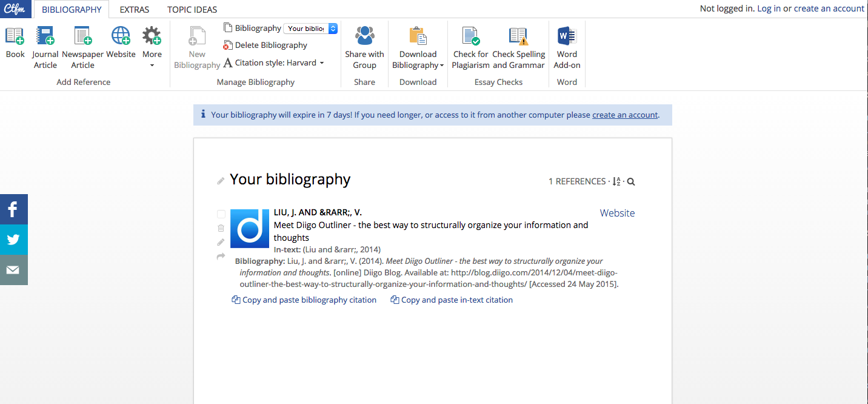Viewport: 868px width, 404px height.
Task: Add a Website reference
Action: (x=121, y=42)
